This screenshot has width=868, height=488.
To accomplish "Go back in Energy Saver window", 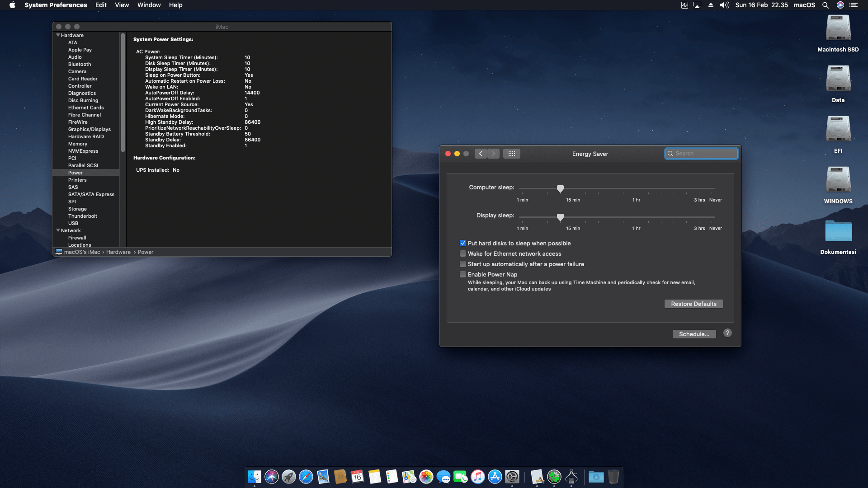I will point(481,154).
